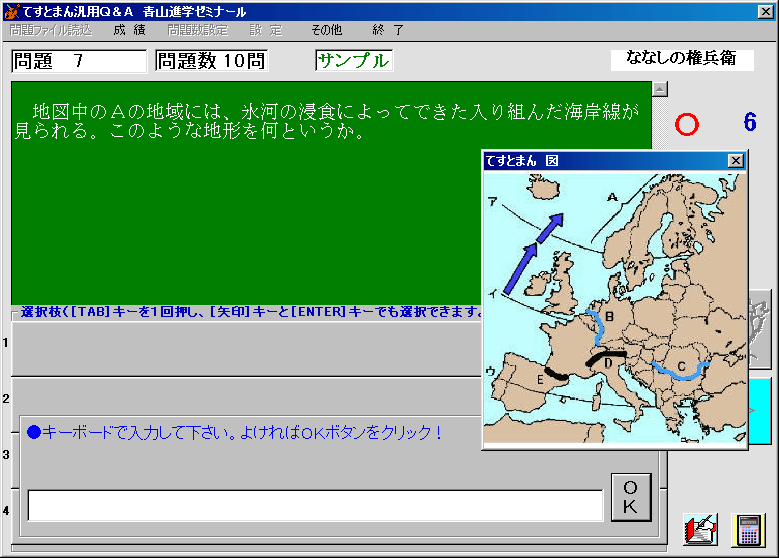Open the 成績 menu
The width and height of the screenshot is (779, 558).
point(129,30)
